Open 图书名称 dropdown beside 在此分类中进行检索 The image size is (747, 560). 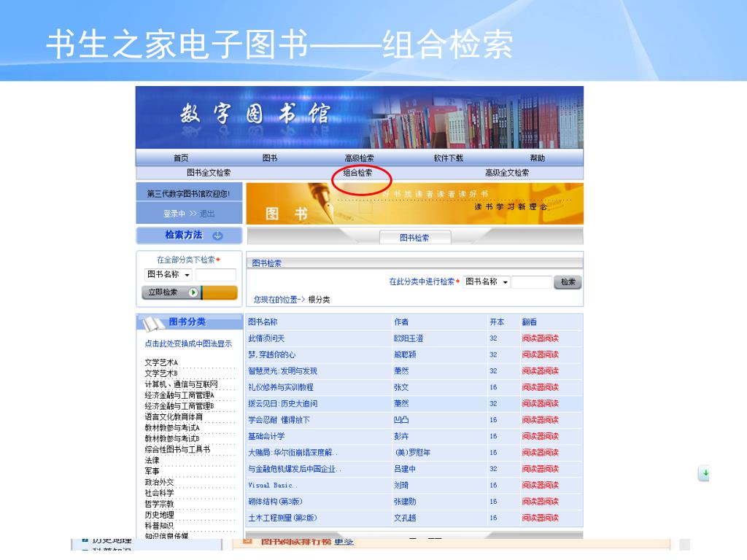click(x=487, y=282)
